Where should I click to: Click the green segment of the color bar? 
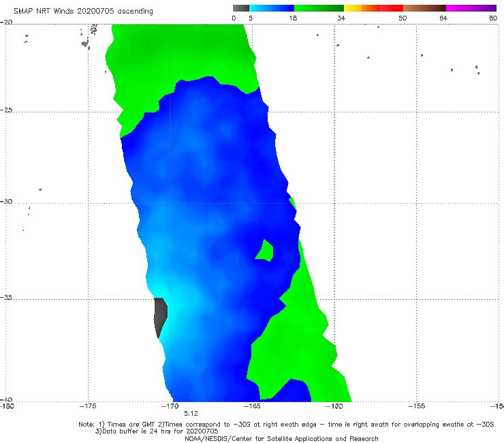point(319,8)
